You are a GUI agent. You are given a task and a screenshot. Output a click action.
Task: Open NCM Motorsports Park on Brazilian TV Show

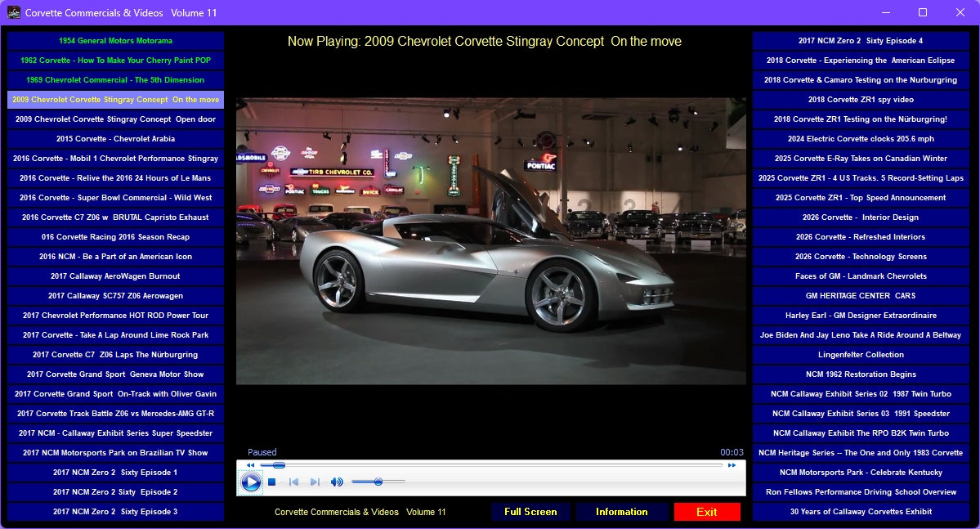click(x=115, y=453)
